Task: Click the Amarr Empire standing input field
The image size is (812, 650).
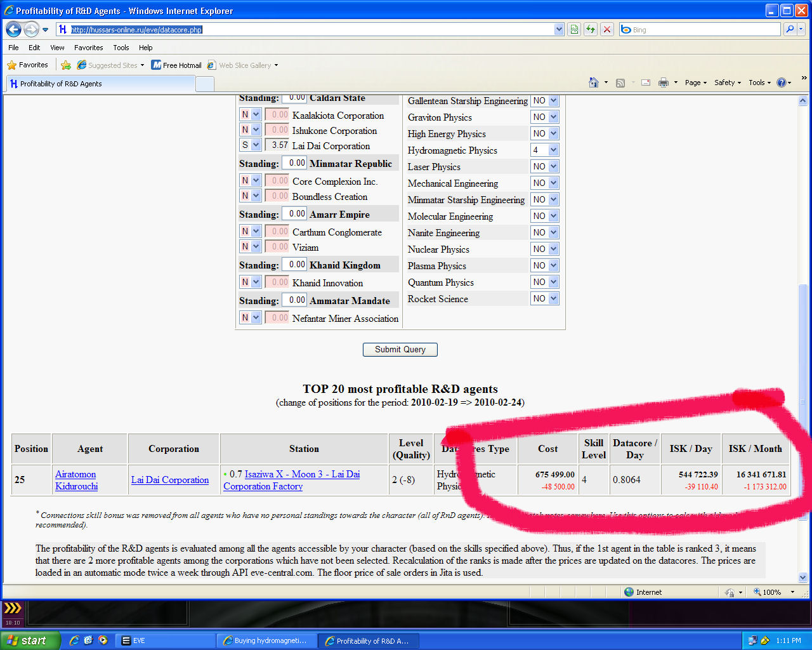Action: tap(294, 214)
